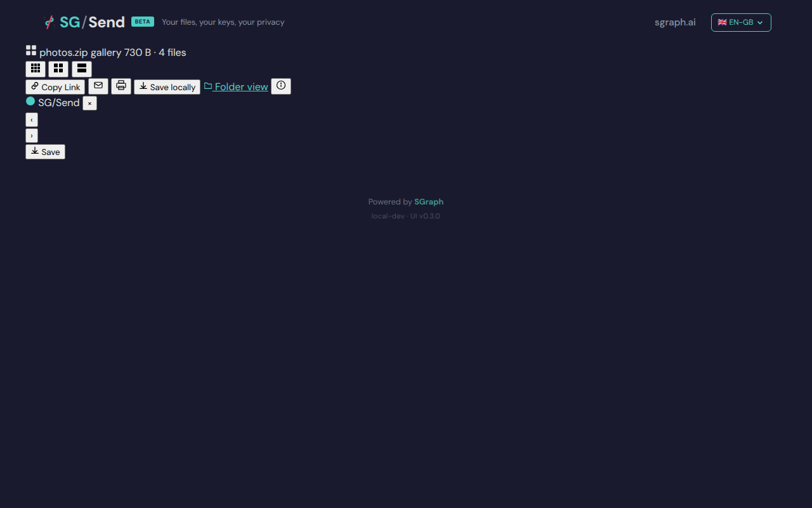Viewport: 812px width, 508px height.
Task: Open Folder view
Action: (x=236, y=87)
